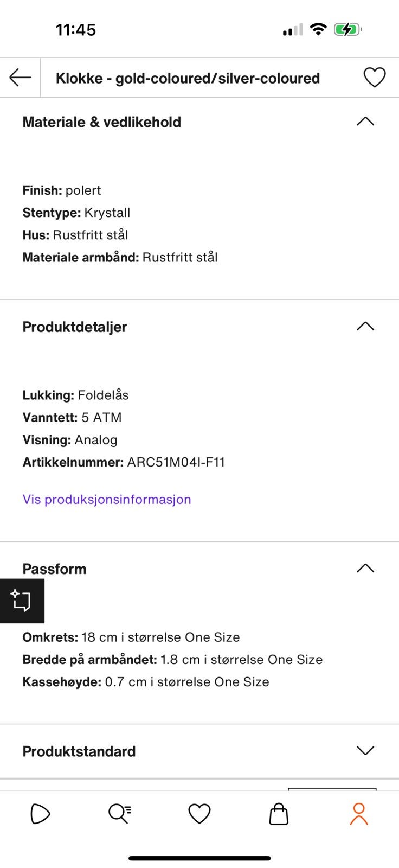Open Vis produksjonsinformasjon link
The height and width of the screenshot is (868, 399).
click(x=107, y=499)
